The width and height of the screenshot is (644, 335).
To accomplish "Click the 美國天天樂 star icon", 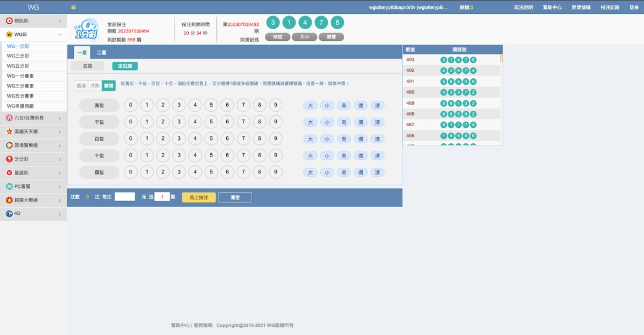I will [x=9, y=132].
